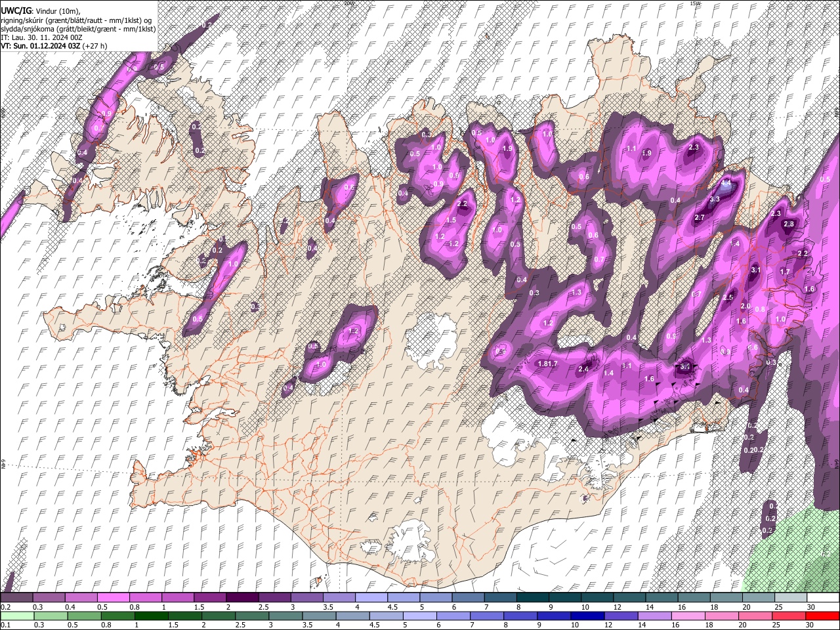Click the light pink 16–18 legend swatch
The height and width of the screenshot is (630, 840).
click(x=688, y=616)
